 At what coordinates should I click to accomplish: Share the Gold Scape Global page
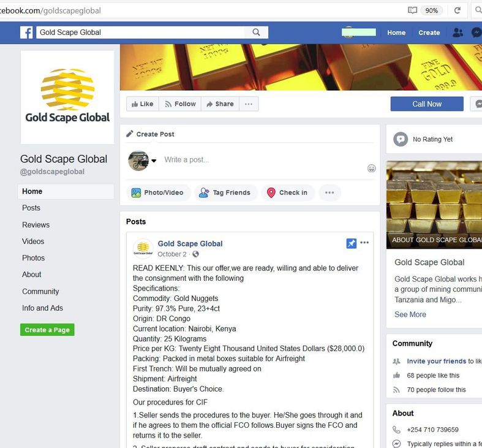pos(220,104)
